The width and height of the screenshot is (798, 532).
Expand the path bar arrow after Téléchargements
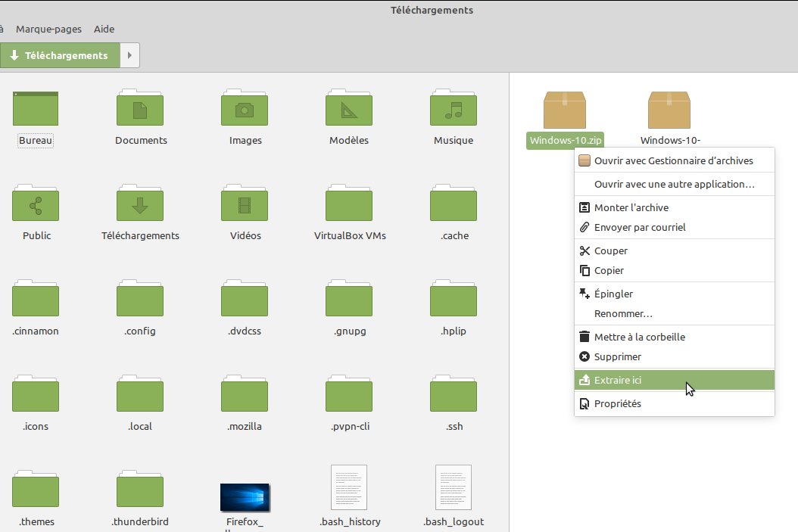click(130, 55)
